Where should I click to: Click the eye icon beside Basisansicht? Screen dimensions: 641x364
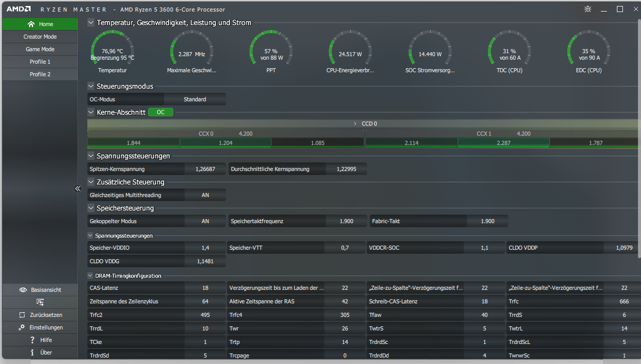point(23,290)
